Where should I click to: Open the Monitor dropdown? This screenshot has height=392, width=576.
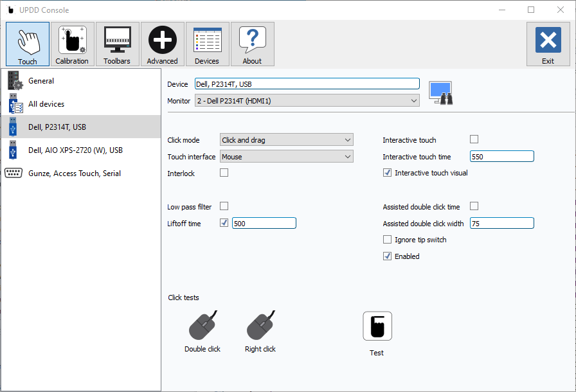pos(307,100)
